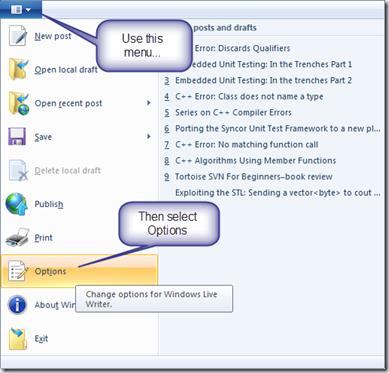Select Delete local draft label
This screenshot has width=389, height=373.
[x=68, y=171]
